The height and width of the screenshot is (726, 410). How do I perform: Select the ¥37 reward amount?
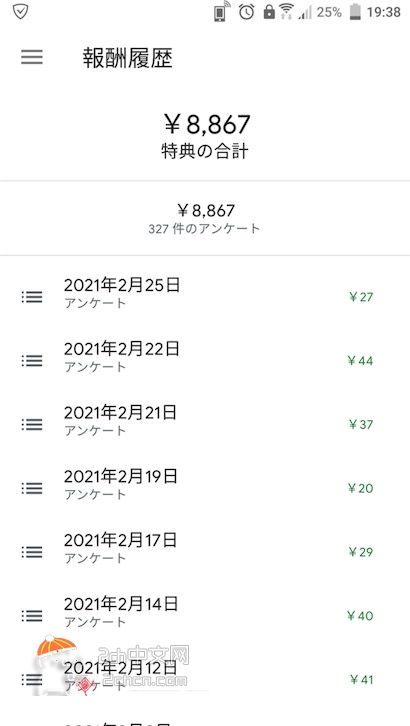pyautogui.click(x=360, y=424)
